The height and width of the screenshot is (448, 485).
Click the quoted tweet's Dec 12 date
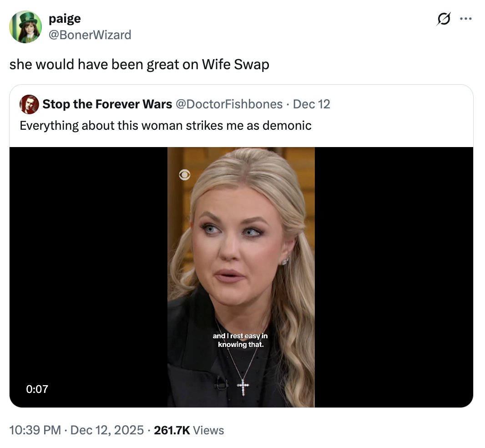pos(312,104)
